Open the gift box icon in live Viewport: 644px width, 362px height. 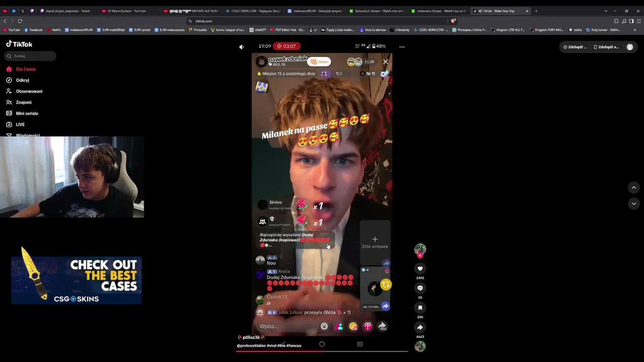point(368,327)
